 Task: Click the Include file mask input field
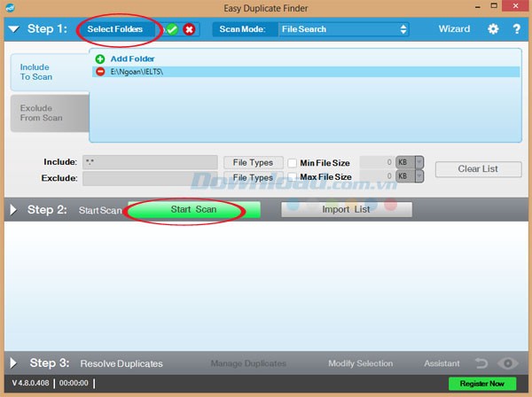(x=149, y=163)
